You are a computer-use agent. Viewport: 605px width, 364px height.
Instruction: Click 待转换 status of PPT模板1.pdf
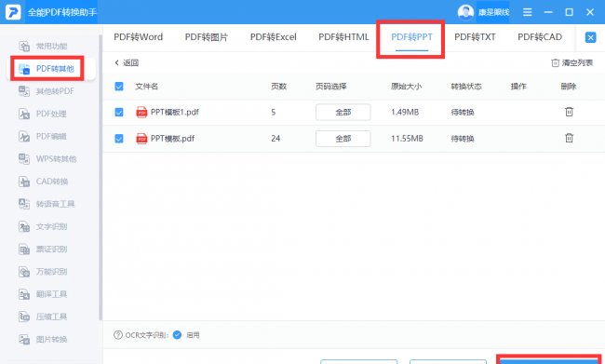463,113
